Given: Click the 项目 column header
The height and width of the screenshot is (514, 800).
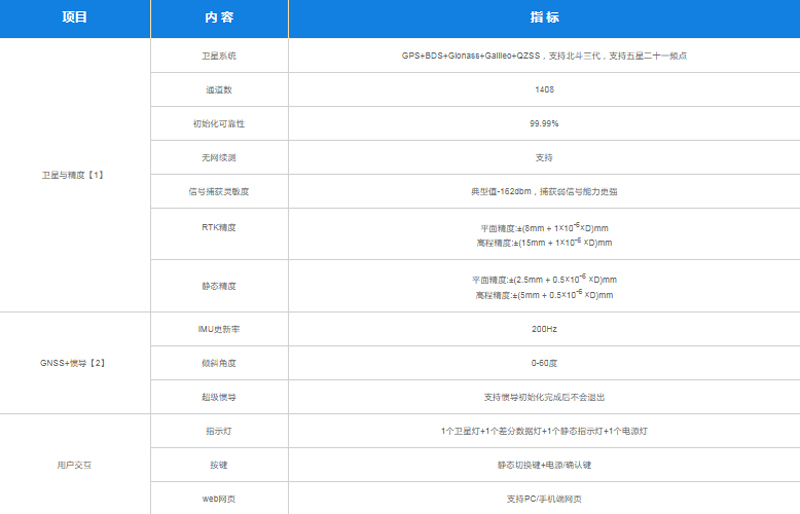Looking at the screenshot, I should pyautogui.click(x=74, y=18).
